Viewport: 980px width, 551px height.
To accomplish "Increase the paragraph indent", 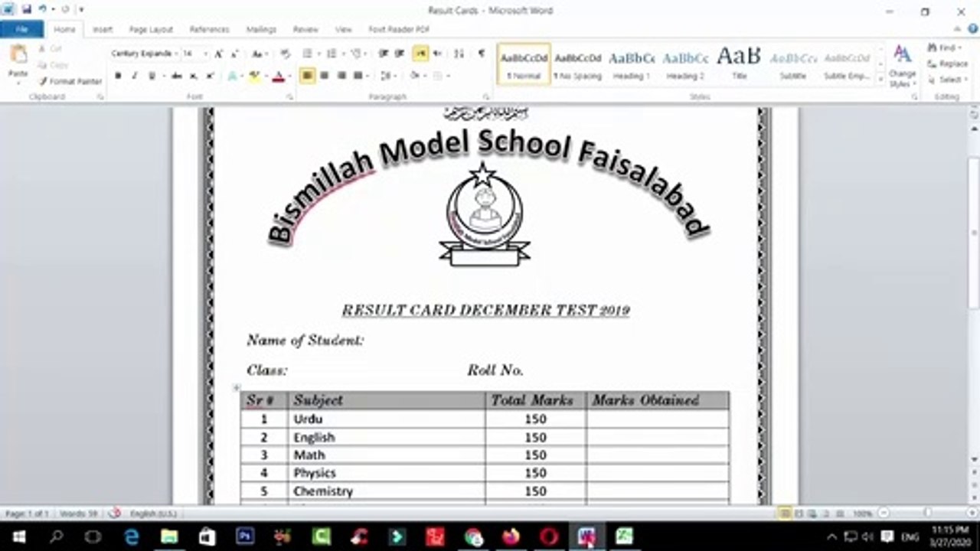I will pos(400,54).
